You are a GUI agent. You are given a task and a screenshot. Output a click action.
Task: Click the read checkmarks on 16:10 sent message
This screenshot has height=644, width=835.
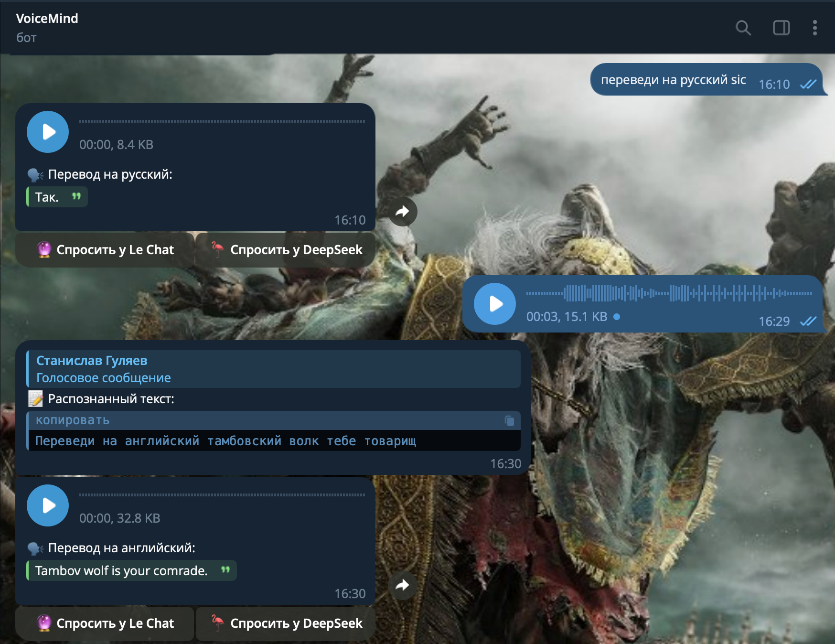[808, 85]
